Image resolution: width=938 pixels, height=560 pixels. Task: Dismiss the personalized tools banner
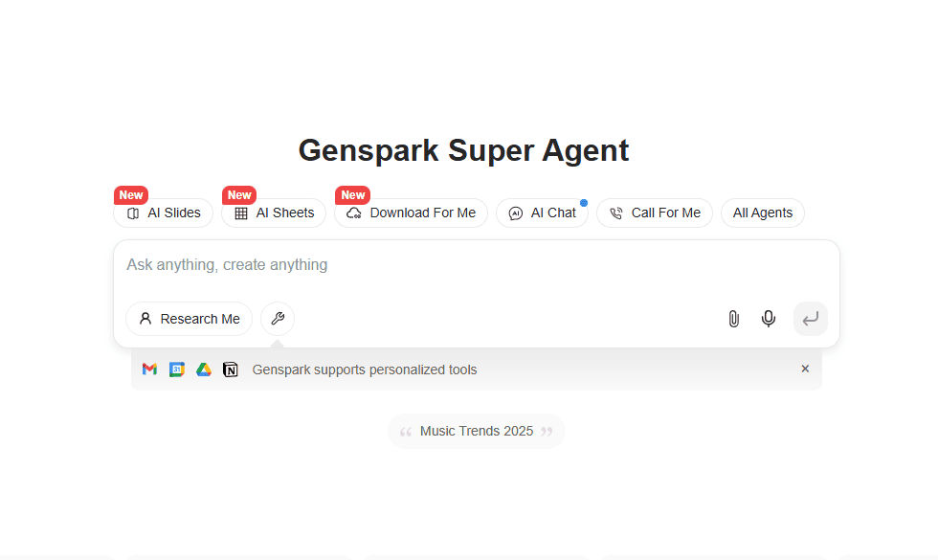[x=805, y=369]
